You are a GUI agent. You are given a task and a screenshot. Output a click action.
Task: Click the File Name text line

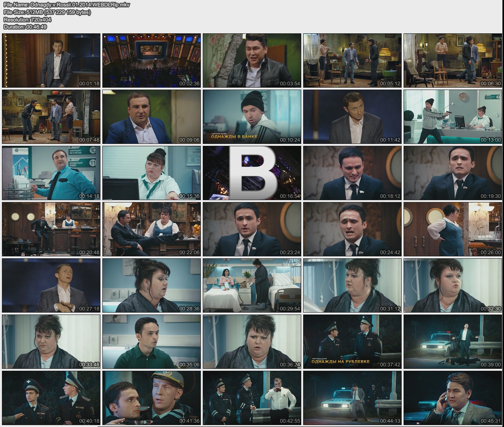(67, 5)
